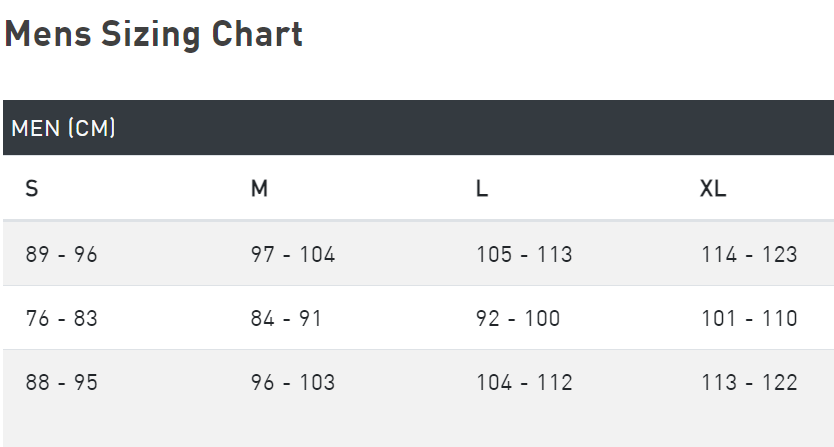The image size is (834, 447).
Task: Select the 114 - 123 cell
Action: click(x=749, y=254)
